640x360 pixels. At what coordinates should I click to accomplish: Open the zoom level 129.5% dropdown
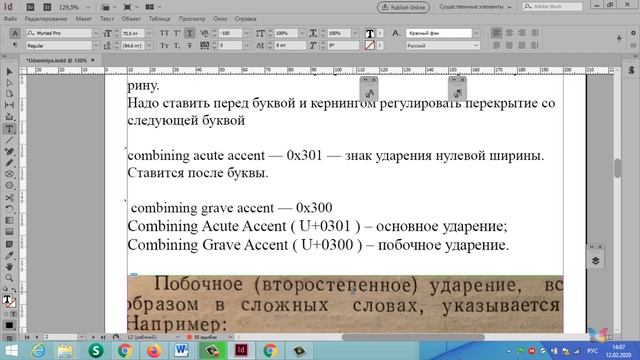(88, 7)
